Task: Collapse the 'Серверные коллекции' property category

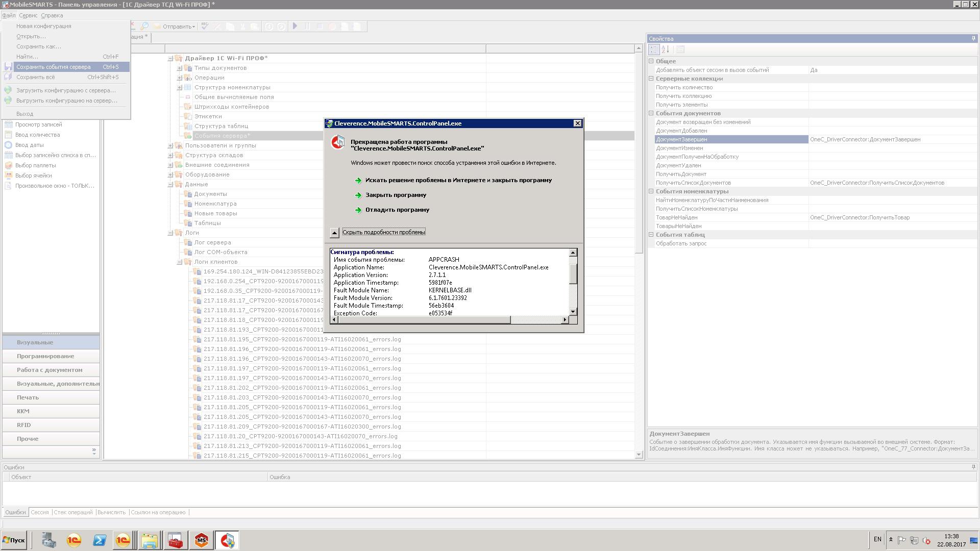Action: pos(651,79)
